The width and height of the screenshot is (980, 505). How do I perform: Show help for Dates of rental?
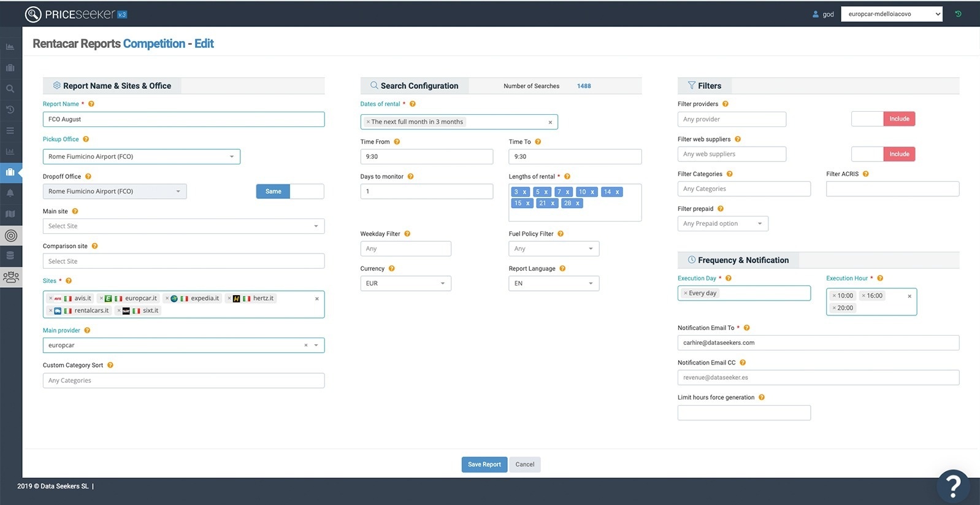(413, 104)
